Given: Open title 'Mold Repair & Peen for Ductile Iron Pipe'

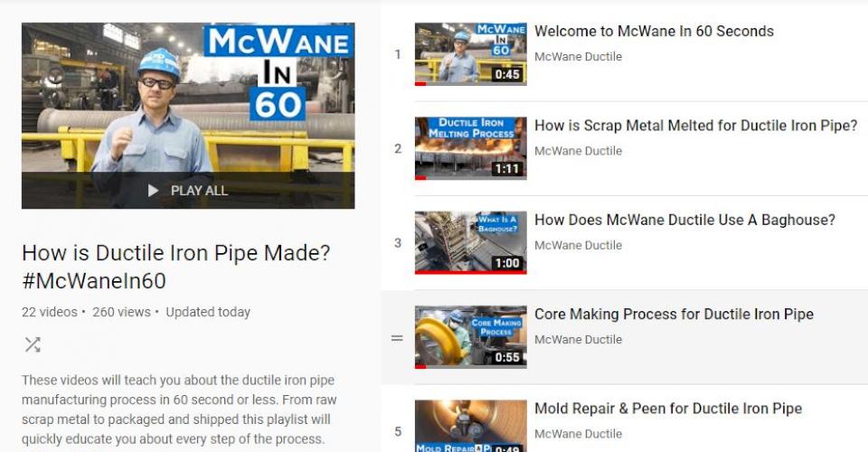Looking at the screenshot, I should click(x=668, y=409).
